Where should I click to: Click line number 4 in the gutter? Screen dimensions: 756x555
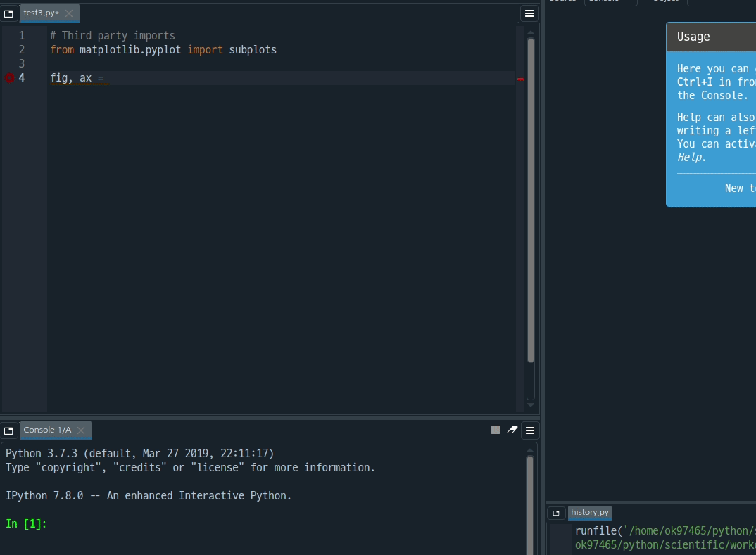coord(21,79)
